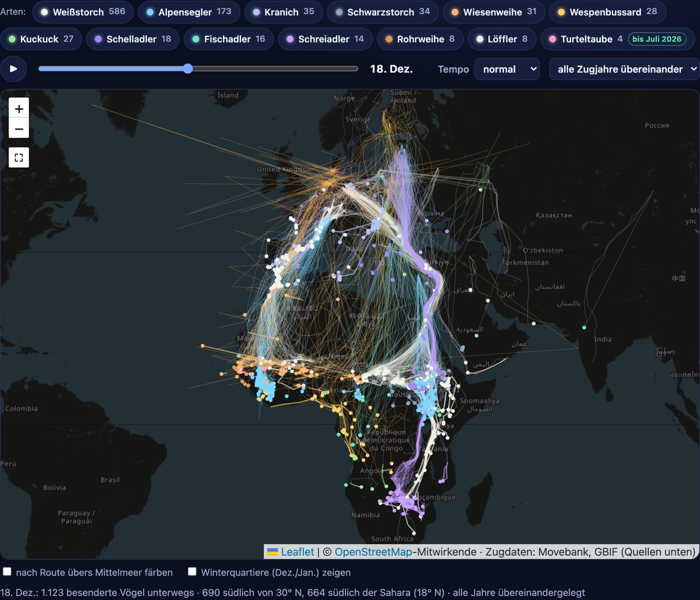Zoom in on the map

tap(19, 108)
